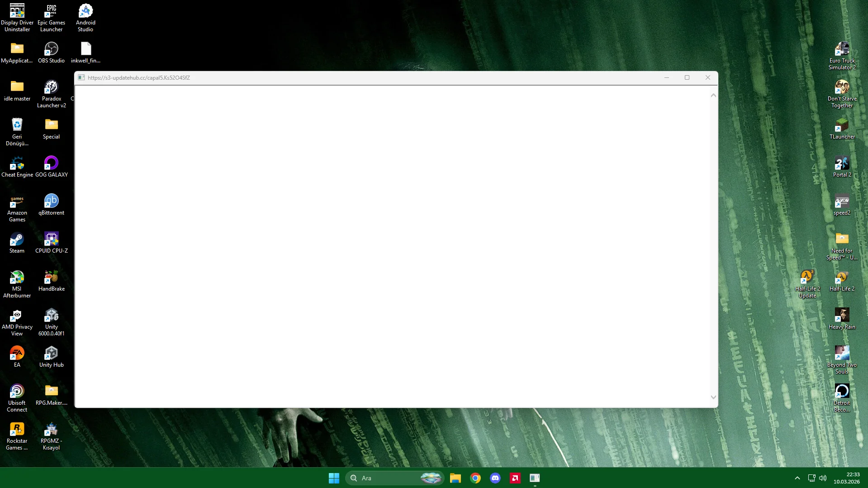Launch Epic Games Launcher shortcut

click(x=52, y=18)
